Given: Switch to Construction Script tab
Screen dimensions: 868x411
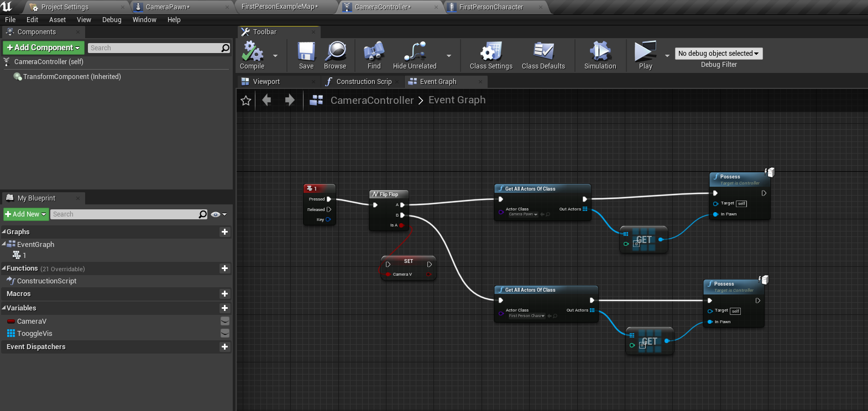Looking at the screenshot, I should click(363, 82).
